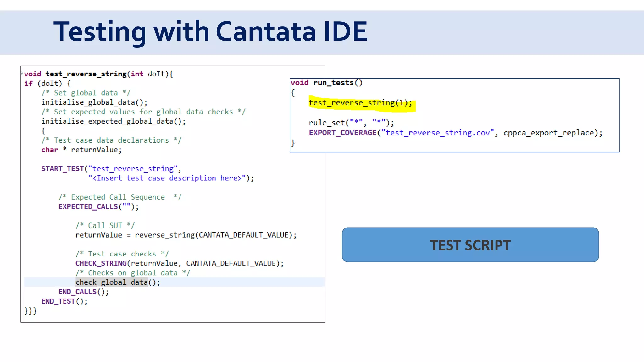Click the "<Insert test case description here>" string

pos(167,178)
